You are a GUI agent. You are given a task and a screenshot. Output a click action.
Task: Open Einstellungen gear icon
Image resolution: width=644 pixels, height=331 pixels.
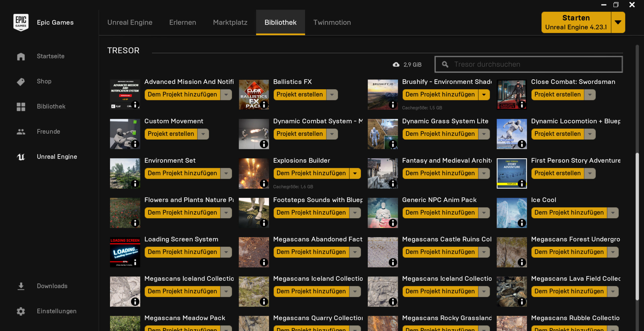click(21, 311)
